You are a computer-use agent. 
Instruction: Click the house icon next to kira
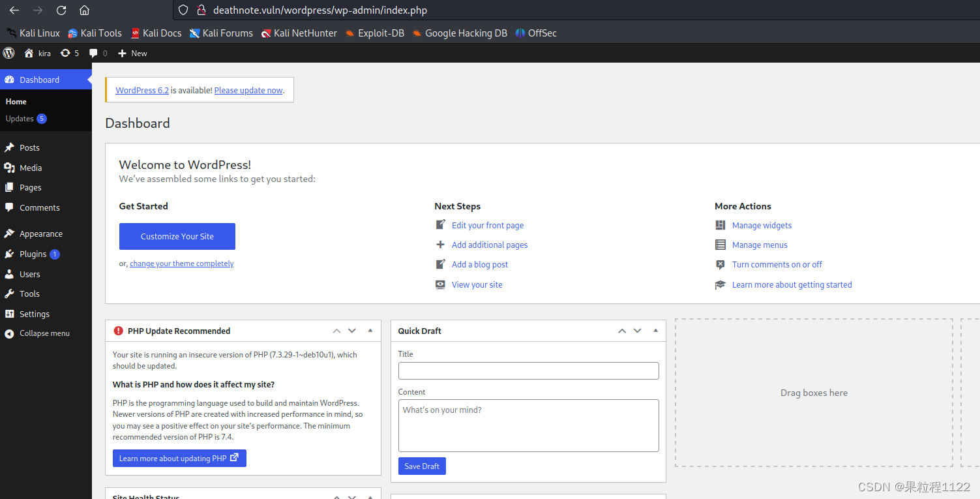[29, 53]
